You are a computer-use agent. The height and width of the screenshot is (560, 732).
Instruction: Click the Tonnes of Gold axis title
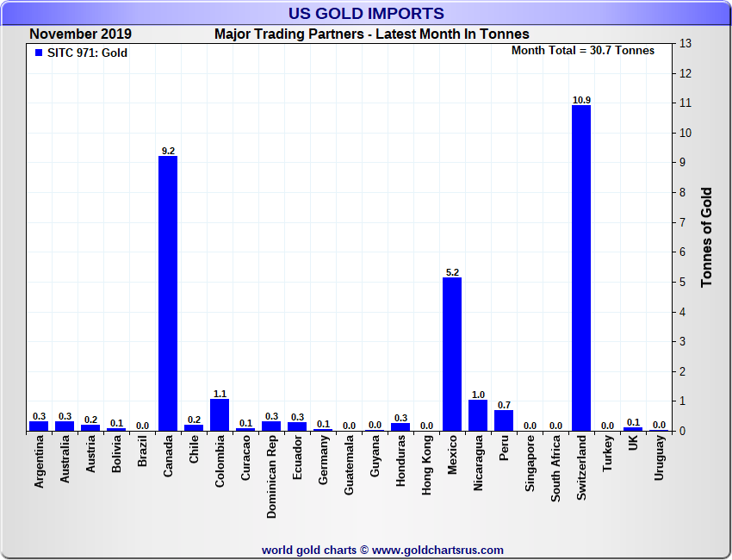(706, 237)
